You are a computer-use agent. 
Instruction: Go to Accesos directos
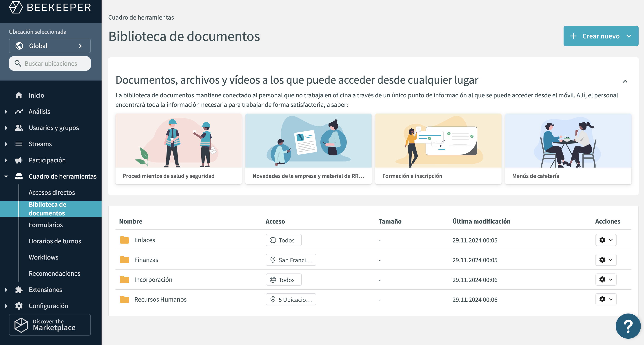[x=52, y=192]
